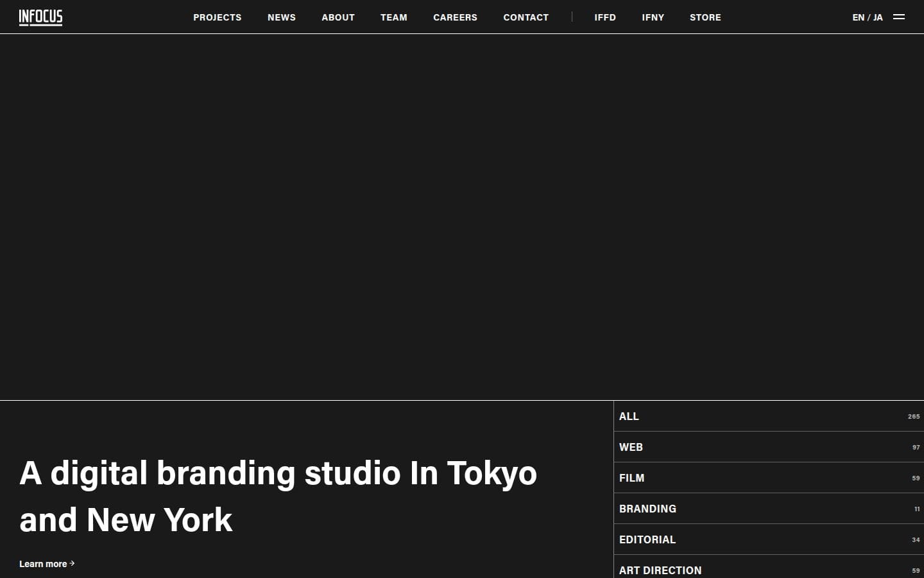Open the hamburger menu icon
Viewport: 924px width, 578px height.
[x=899, y=17]
